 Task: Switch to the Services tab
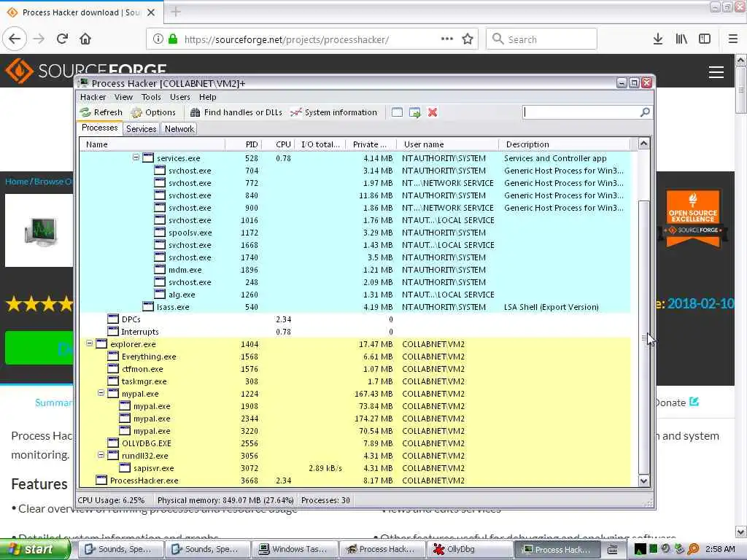click(141, 129)
